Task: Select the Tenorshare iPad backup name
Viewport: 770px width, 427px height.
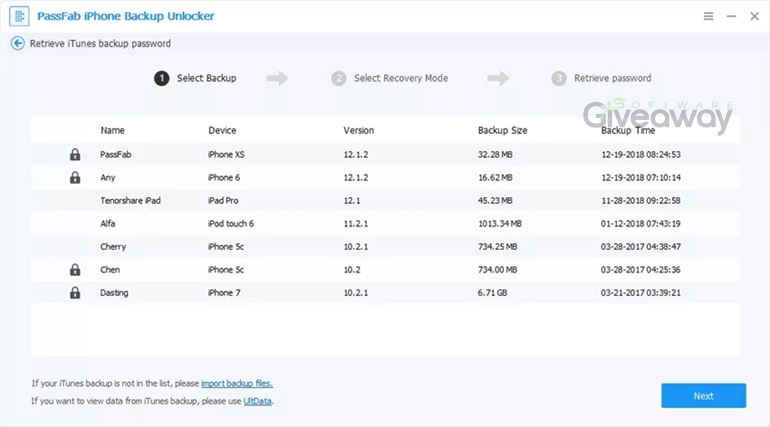Action: [x=130, y=200]
